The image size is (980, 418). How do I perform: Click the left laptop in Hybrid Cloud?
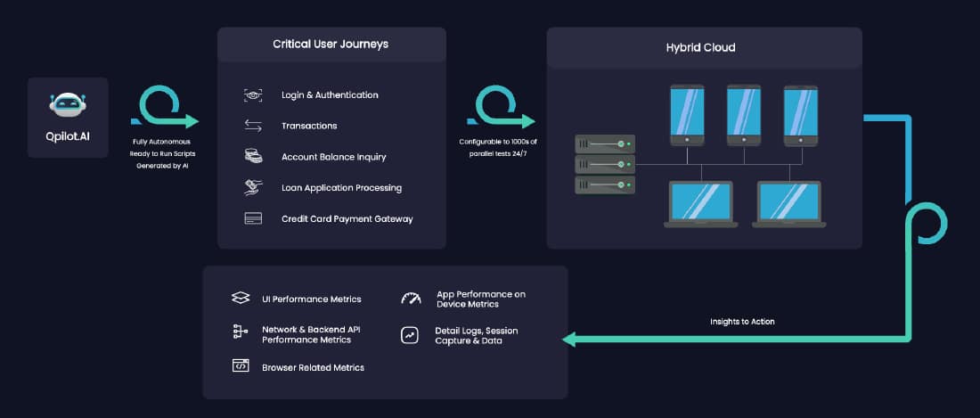tap(700, 204)
